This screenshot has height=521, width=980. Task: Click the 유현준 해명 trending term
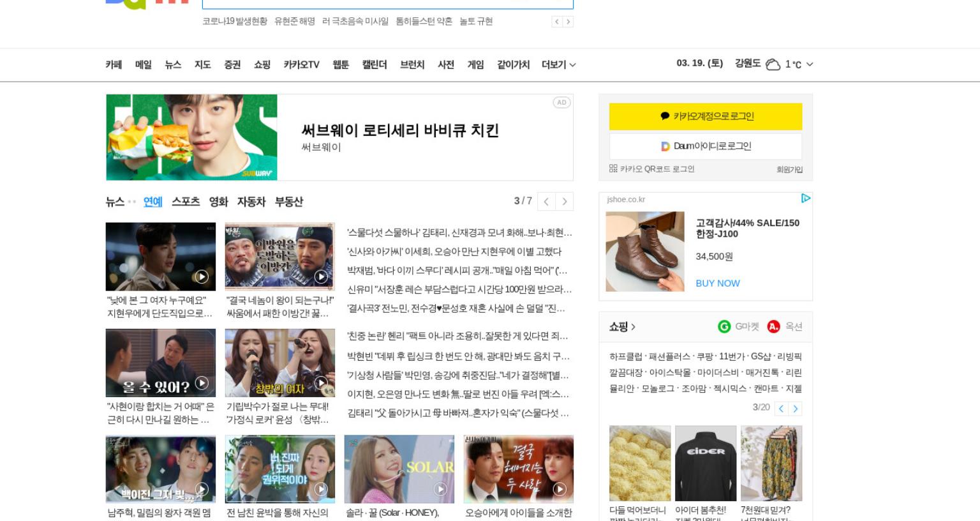tap(295, 22)
